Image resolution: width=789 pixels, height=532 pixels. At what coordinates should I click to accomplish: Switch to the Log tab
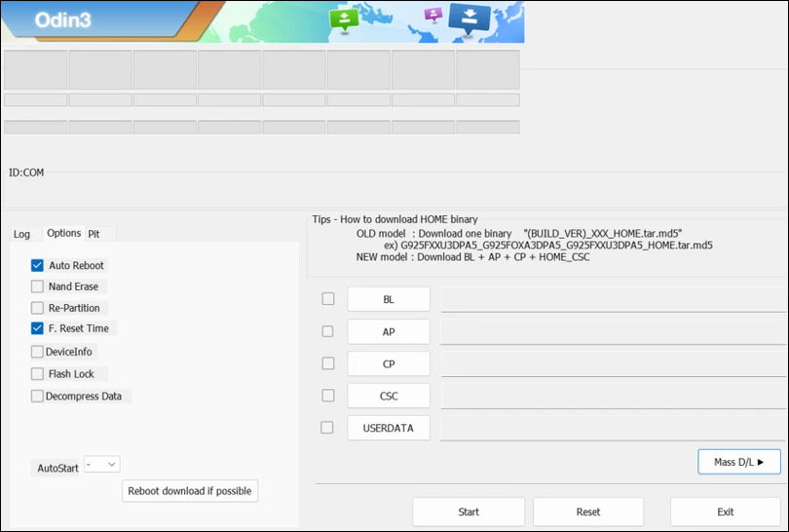[x=21, y=234]
